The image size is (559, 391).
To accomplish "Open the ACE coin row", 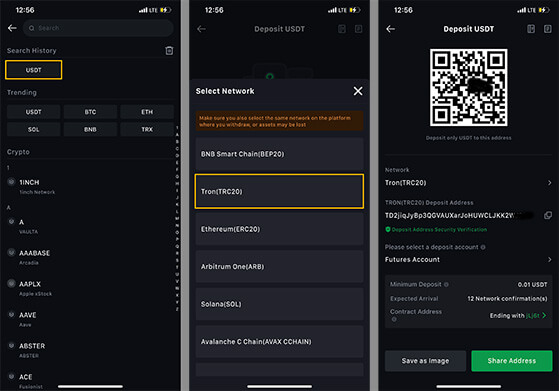I will (89, 381).
